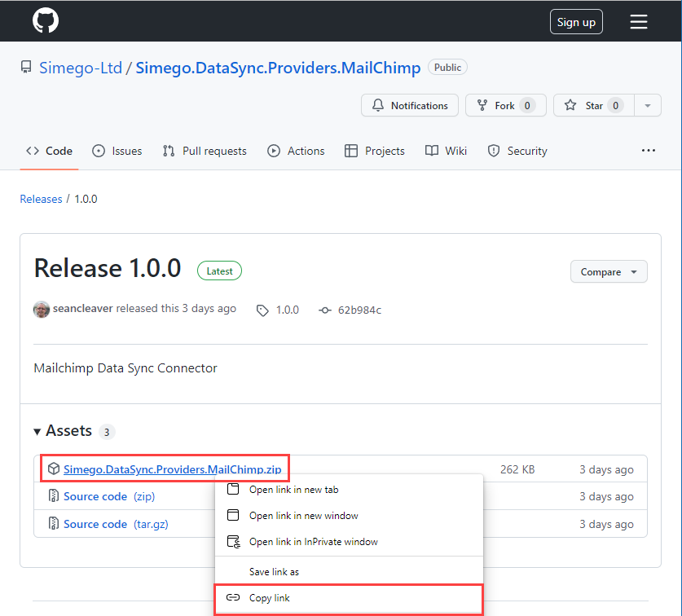
Task: Open seancleaver's profile link
Action: point(82,309)
